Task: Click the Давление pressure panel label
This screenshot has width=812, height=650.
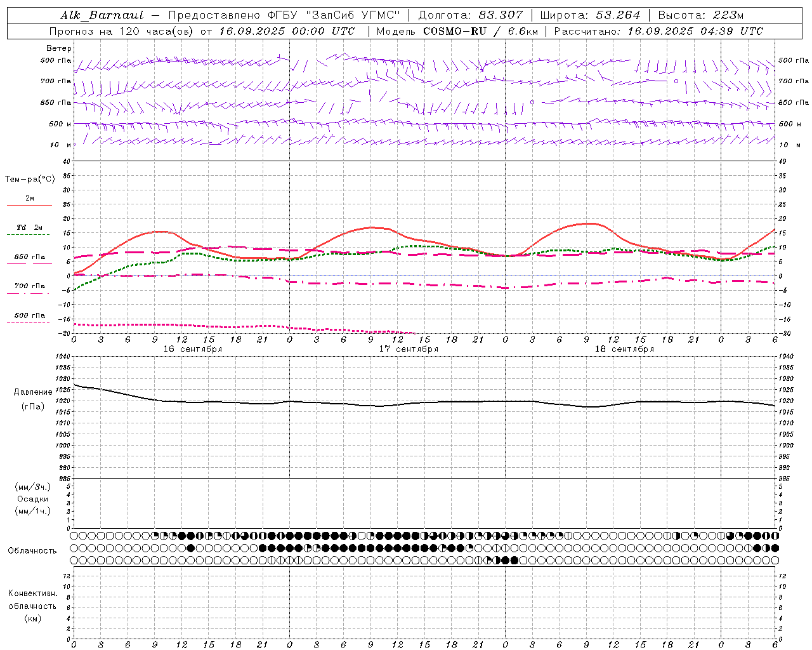Action: coord(33,392)
